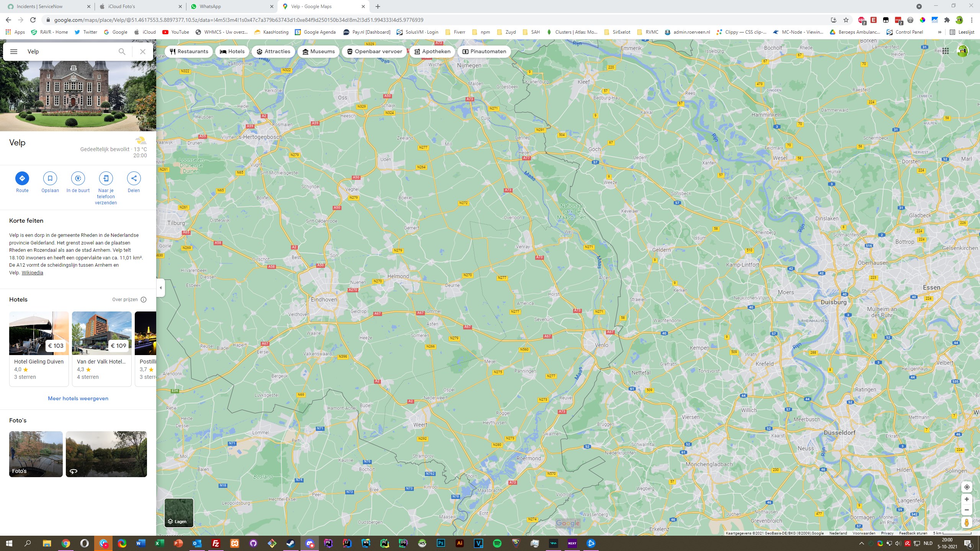980x551 pixels.
Task: Collapse the side panel arrow
Action: (161, 288)
